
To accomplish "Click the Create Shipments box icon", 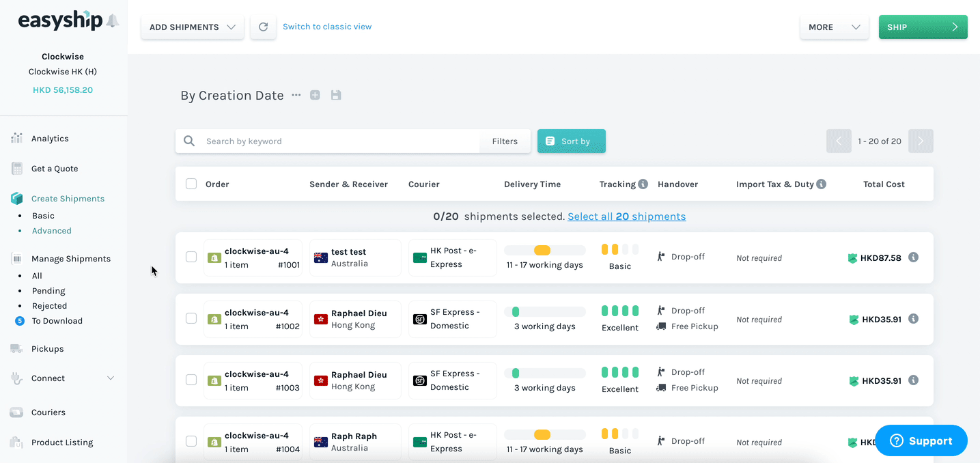I will coord(17,198).
